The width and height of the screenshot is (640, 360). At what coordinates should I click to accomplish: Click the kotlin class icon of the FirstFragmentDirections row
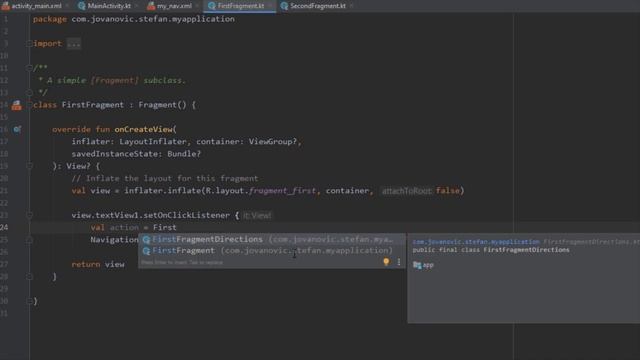[146, 240]
